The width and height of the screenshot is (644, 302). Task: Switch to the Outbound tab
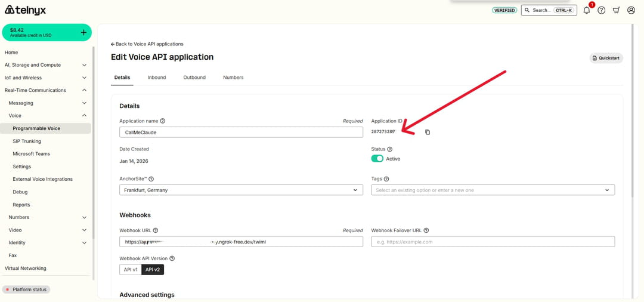pos(194,78)
